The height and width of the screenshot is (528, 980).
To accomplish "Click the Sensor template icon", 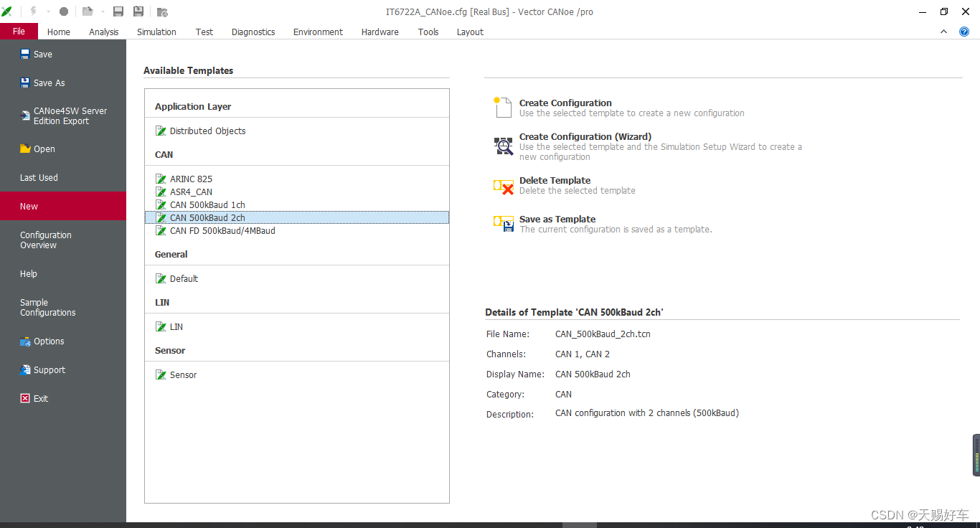I will click(161, 374).
